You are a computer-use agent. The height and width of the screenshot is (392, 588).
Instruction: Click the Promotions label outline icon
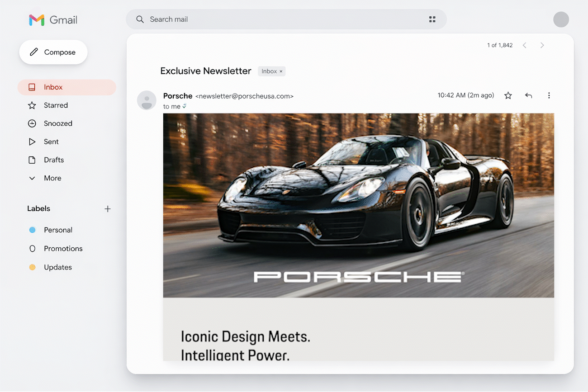pyautogui.click(x=32, y=249)
